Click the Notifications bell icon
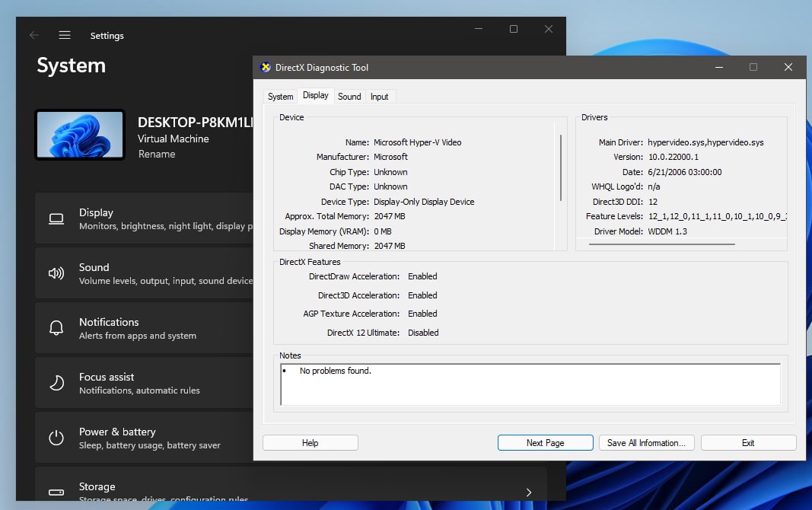 [x=56, y=328]
